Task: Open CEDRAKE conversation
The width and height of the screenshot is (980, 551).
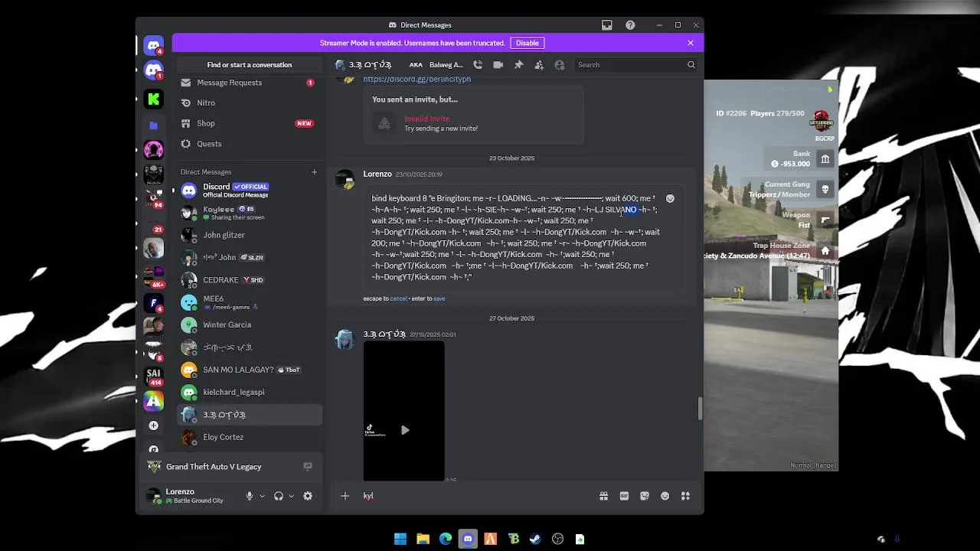Action: pos(250,280)
